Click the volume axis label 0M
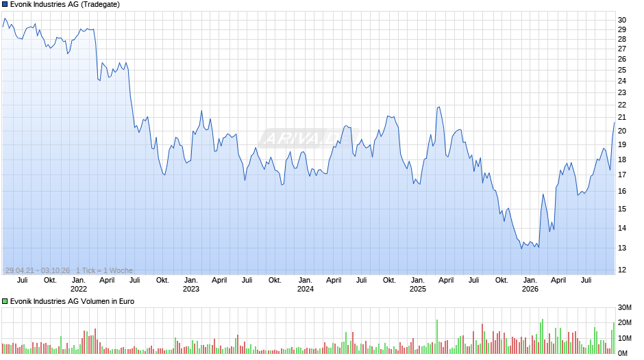 click(623, 353)
